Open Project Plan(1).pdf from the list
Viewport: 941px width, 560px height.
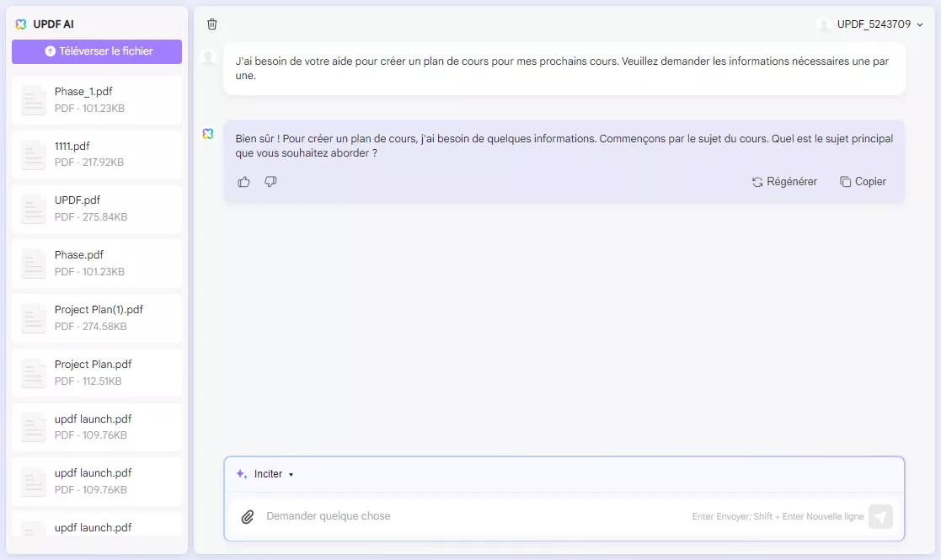coord(96,317)
